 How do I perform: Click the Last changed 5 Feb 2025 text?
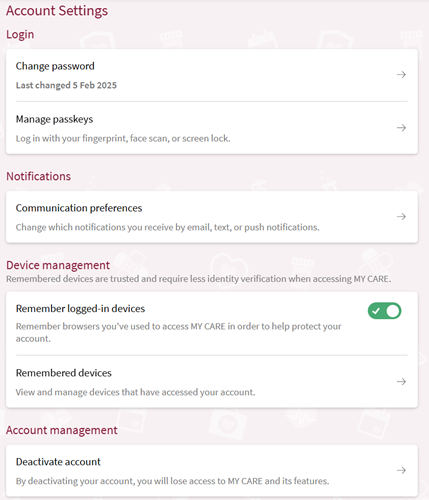66,85
